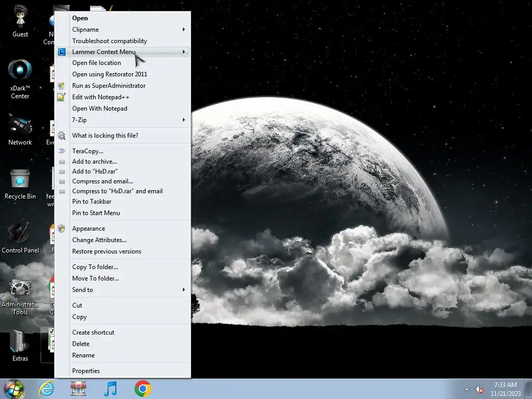
Task: Select the xDark Center desktop icon
Action: [20, 79]
